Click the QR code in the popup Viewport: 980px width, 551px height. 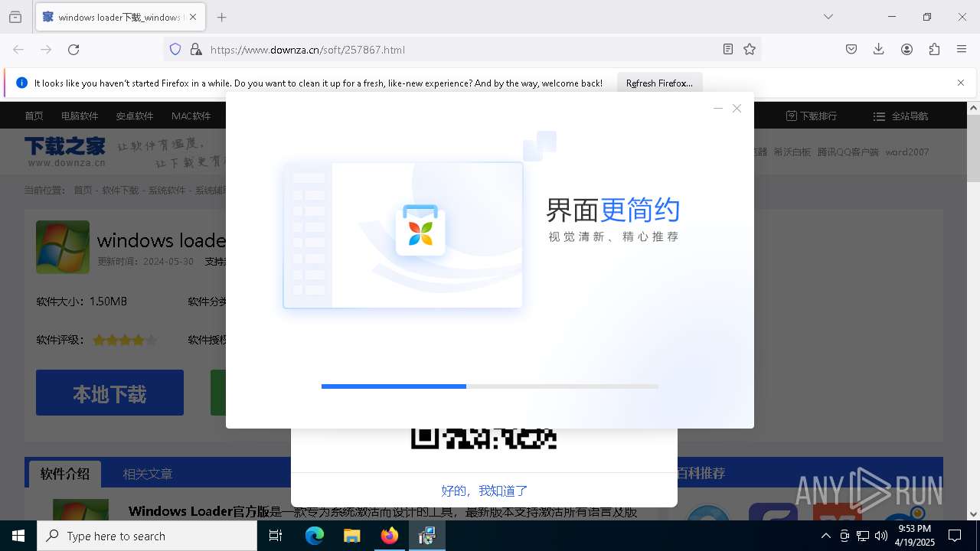(484, 439)
